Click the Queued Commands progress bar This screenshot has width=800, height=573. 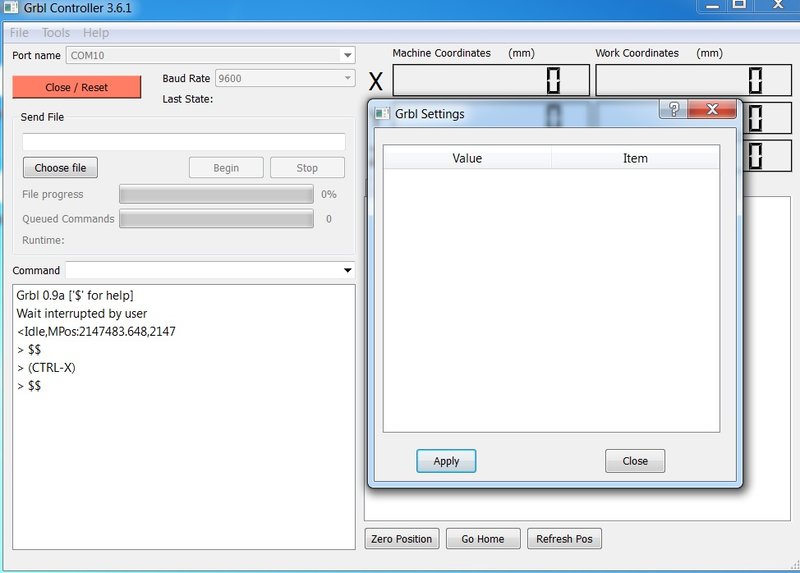point(216,219)
